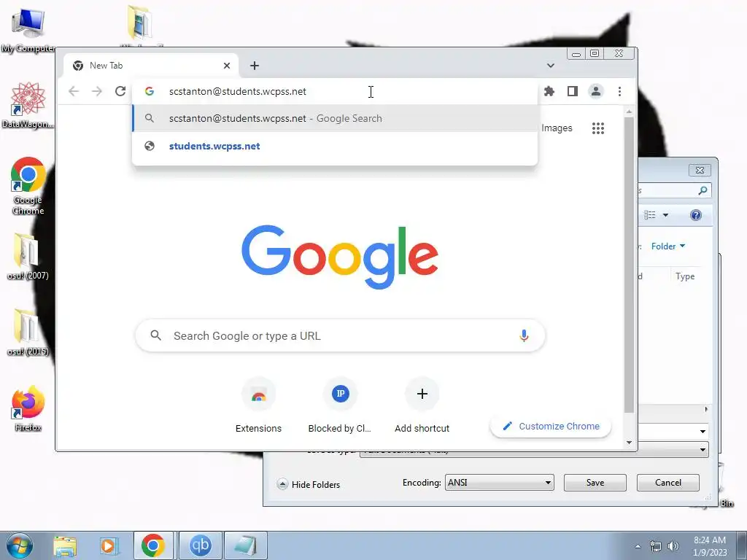Switch to qBittorrent in the taskbar

[x=200, y=545]
